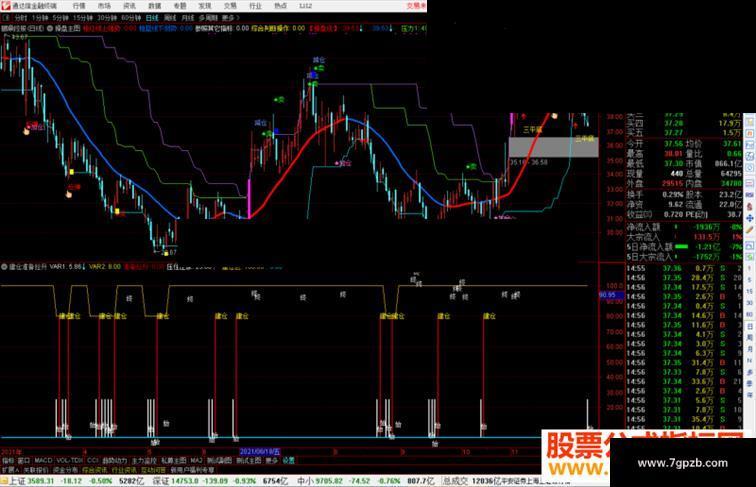
Task: Open the 资讯 menu
Action: [129, 6]
